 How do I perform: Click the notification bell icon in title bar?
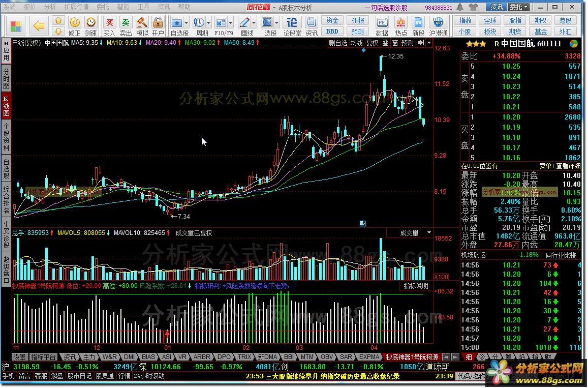(460, 7)
